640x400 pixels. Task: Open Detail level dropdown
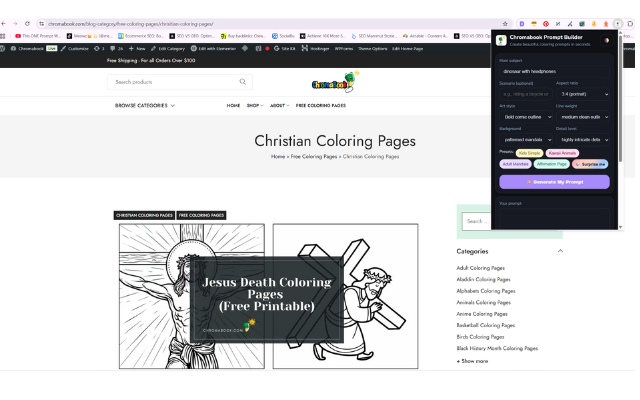click(x=583, y=140)
